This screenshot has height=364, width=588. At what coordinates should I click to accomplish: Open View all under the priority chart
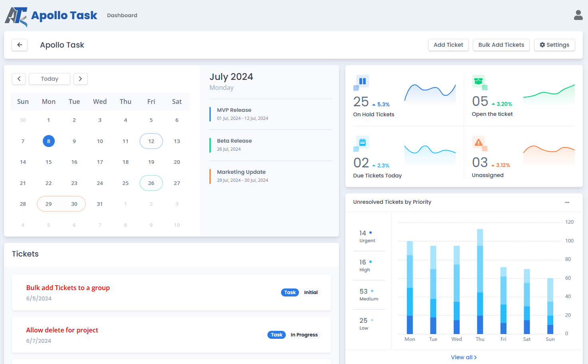[463, 357]
